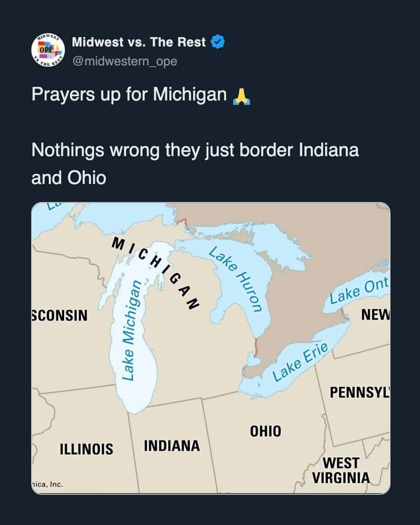Viewport: 420px width, 525px height.
Task: Click the PENNSYL label on the map
Action: (x=360, y=392)
